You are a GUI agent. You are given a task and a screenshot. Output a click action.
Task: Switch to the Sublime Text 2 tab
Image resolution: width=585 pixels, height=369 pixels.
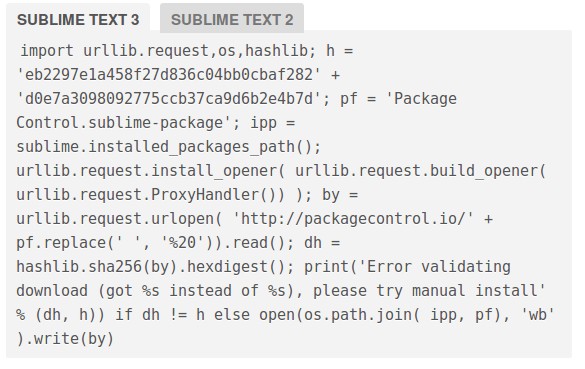tap(232, 19)
